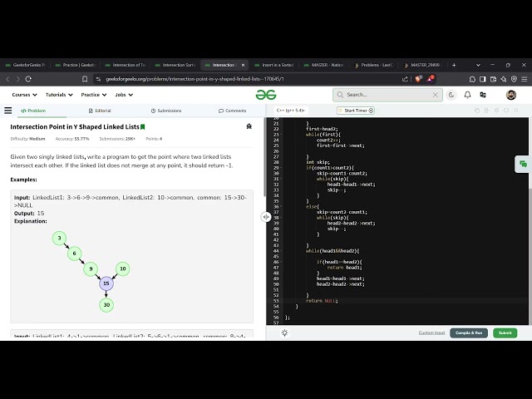This screenshot has width=532, height=399.
Task: Open the language translate icon
Action: pos(483,95)
